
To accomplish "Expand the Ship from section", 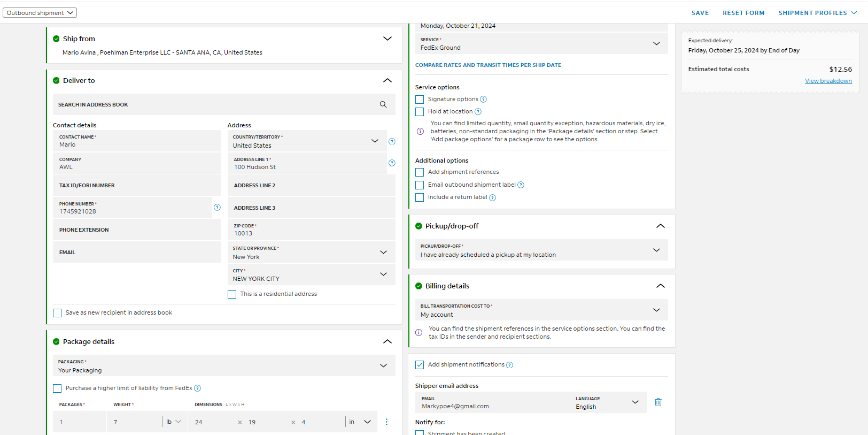I will (x=387, y=39).
